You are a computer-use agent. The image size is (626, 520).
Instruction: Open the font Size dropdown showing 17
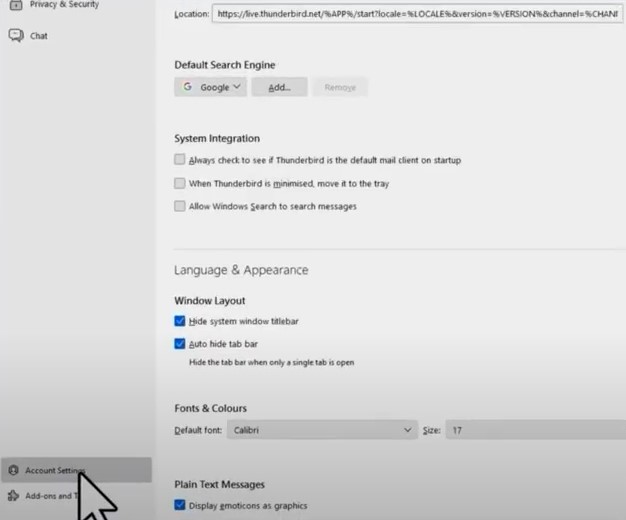(536, 430)
